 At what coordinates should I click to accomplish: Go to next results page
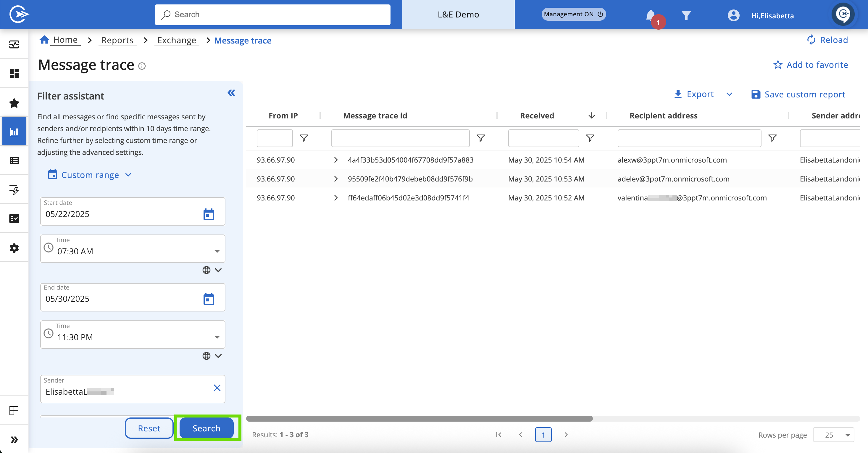tap(566, 434)
